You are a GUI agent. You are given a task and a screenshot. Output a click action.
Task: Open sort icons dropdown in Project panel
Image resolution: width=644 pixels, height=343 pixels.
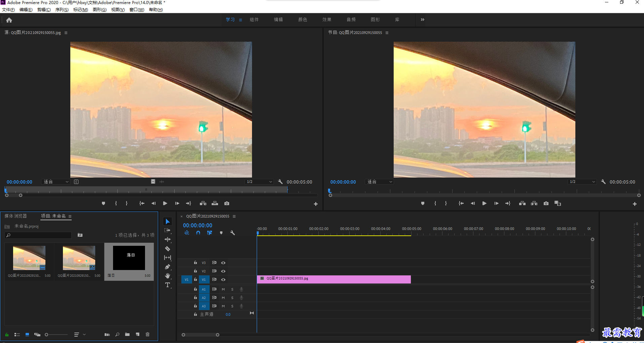(80, 335)
